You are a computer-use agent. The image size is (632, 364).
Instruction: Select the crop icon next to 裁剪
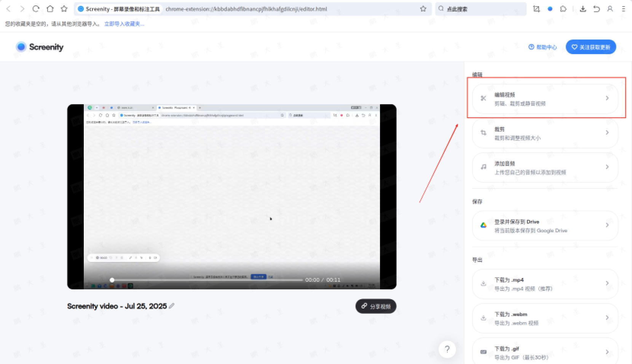pos(483,133)
